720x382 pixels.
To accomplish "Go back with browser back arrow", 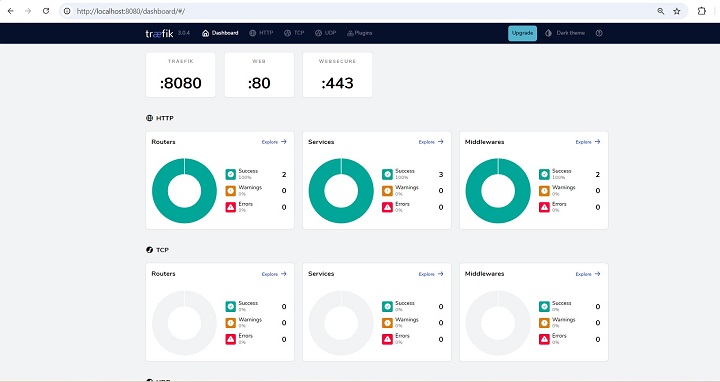I will click(11, 11).
